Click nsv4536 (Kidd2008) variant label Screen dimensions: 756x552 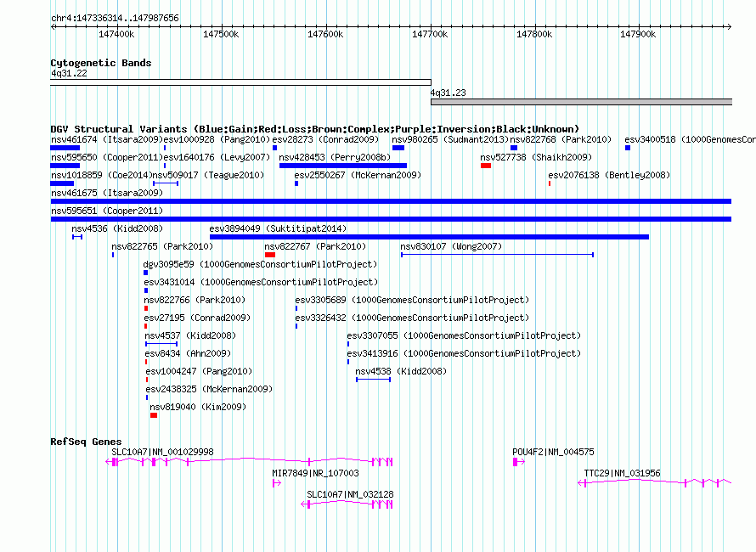pyautogui.click(x=117, y=229)
